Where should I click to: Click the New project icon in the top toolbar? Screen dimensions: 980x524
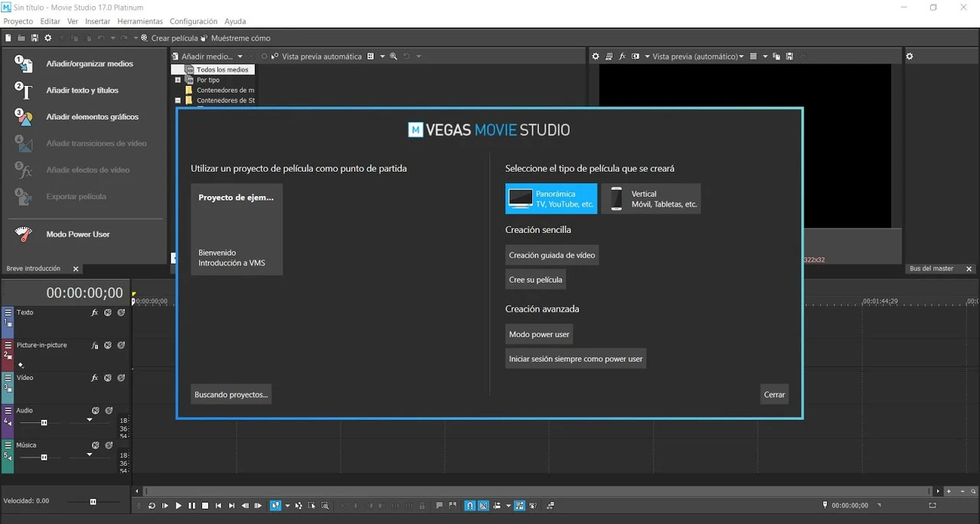pos(8,38)
